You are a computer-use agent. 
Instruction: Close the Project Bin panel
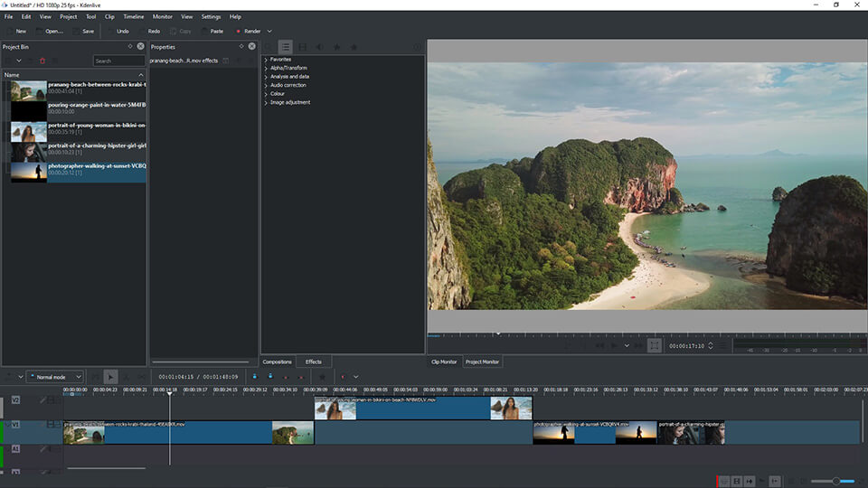coord(140,46)
